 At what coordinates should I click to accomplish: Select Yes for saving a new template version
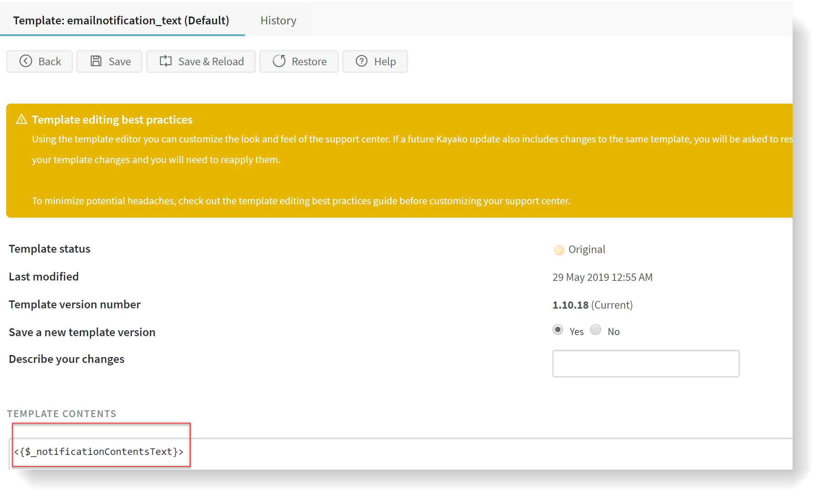557,330
